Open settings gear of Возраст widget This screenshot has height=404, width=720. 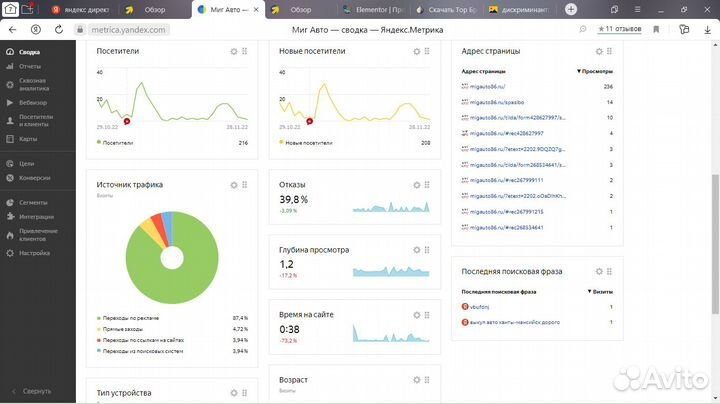pos(416,380)
